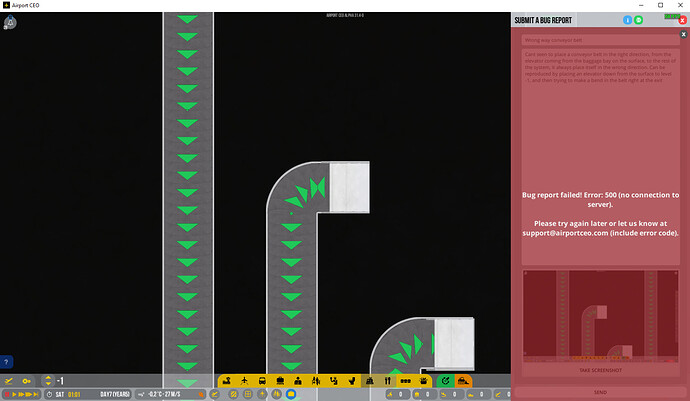Viewport: 690px width, 401px height.
Task: Open the flight planner round icon
Action: 215,394
